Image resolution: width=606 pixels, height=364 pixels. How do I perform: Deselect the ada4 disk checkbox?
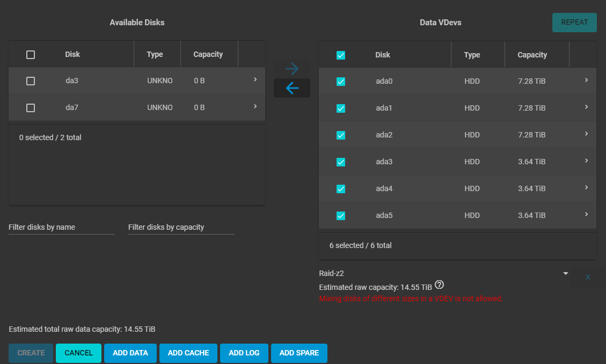340,189
